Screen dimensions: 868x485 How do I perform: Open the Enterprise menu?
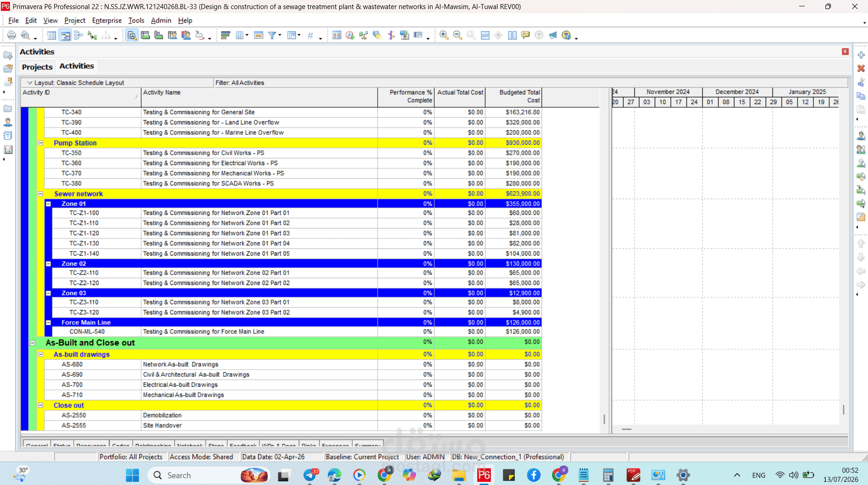point(107,20)
